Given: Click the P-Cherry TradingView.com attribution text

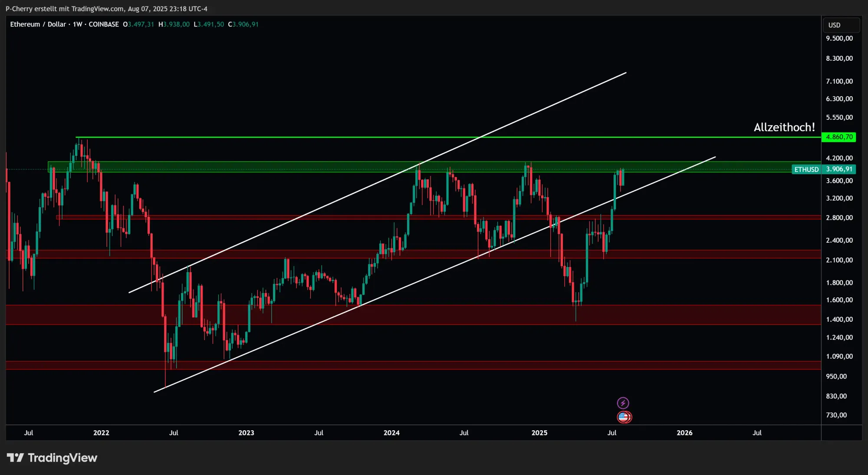Looking at the screenshot, I should coord(106,9).
